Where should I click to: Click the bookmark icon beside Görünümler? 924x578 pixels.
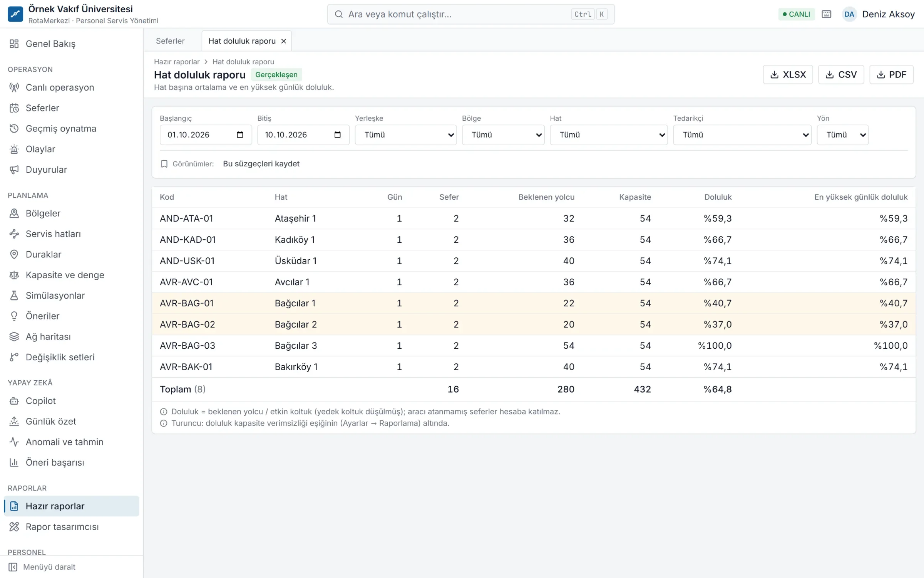point(164,164)
